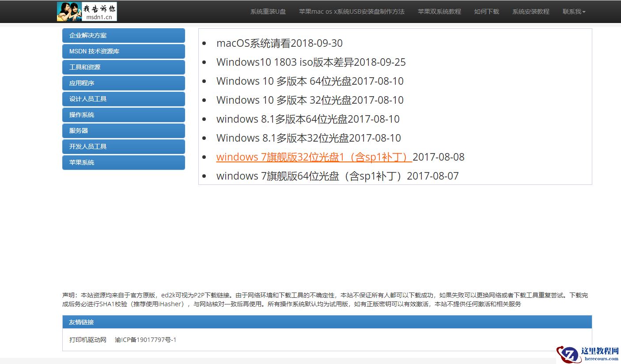Open the MSDN 技术资源库 section
The width and height of the screenshot is (621, 364).
(123, 51)
